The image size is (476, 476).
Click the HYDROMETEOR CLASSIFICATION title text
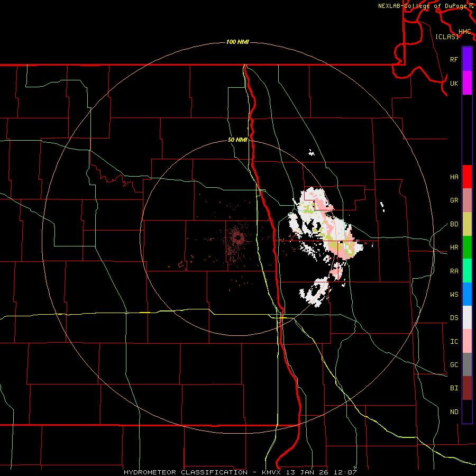[186, 472]
